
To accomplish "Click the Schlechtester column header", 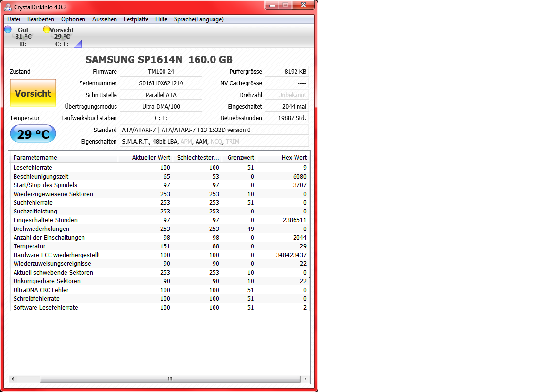I will 197,157.
